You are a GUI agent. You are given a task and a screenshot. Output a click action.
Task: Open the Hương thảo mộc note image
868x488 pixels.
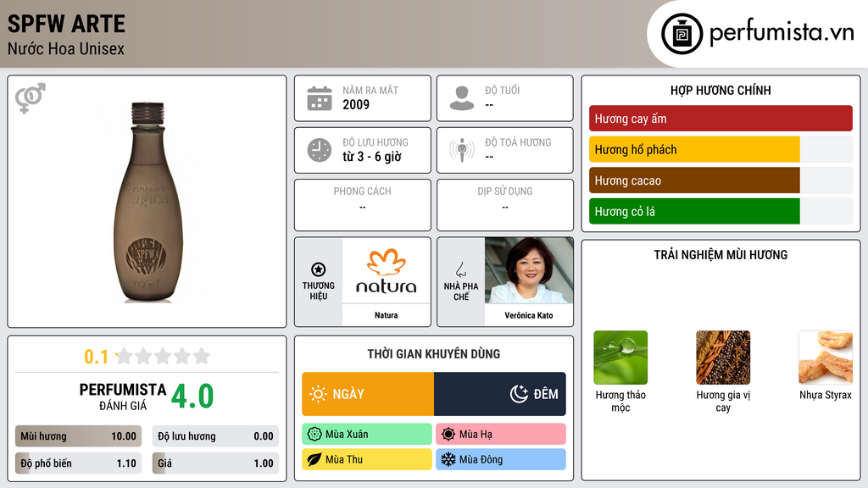tap(620, 358)
